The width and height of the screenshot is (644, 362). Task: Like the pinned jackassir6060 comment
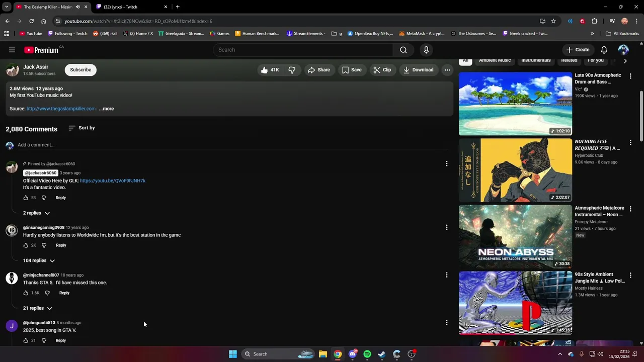click(x=26, y=198)
